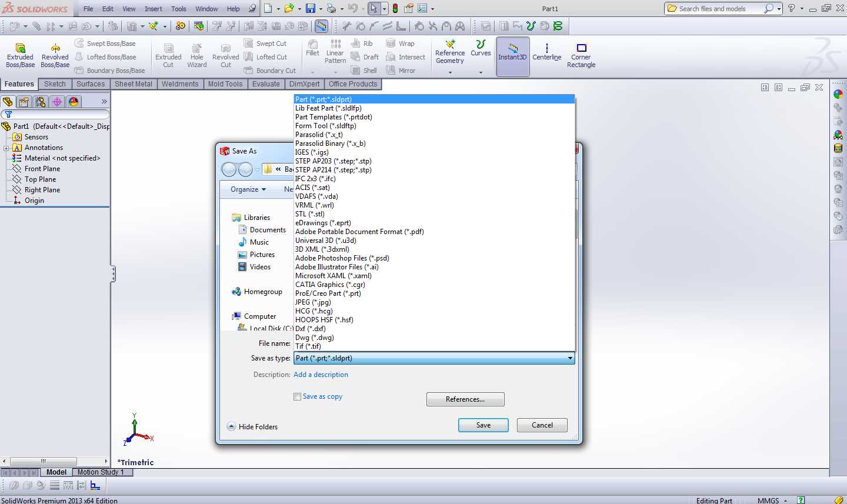The height and width of the screenshot is (504, 847).
Task: Select the Corner Rectangle tool
Action: (x=581, y=56)
